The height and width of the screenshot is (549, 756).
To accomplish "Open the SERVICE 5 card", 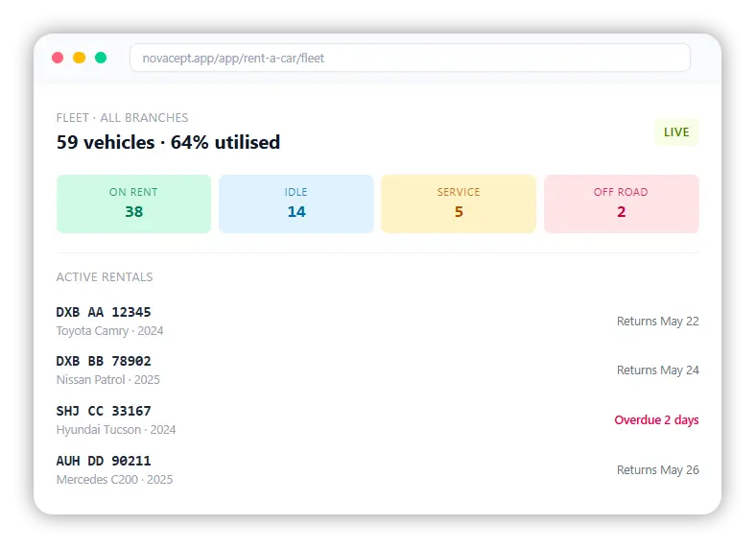I will point(459,203).
